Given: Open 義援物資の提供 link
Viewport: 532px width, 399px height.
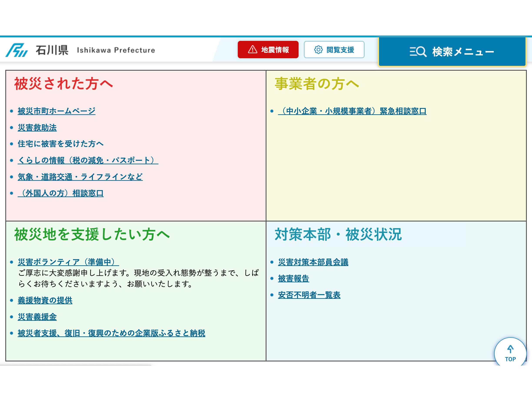Looking at the screenshot, I should point(45,300).
